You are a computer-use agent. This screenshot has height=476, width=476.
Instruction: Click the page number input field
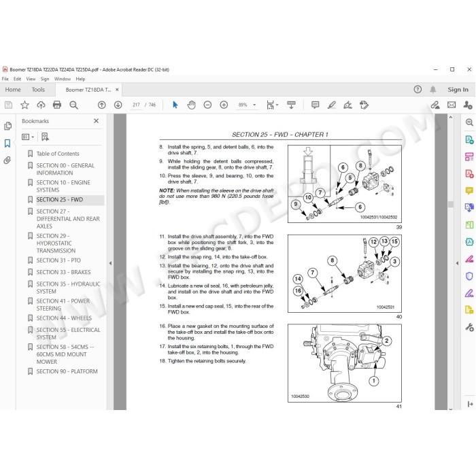[136, 105]
